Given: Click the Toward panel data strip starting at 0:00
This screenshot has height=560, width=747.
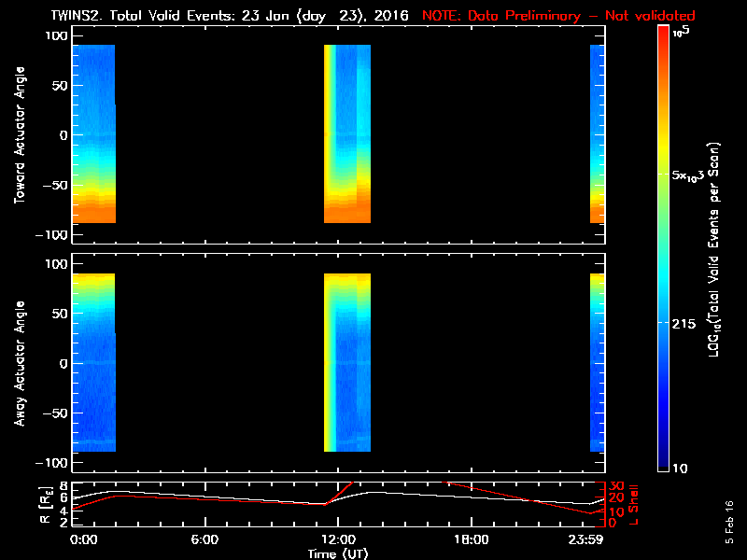Looking at the screenshot, I should 94,133.
